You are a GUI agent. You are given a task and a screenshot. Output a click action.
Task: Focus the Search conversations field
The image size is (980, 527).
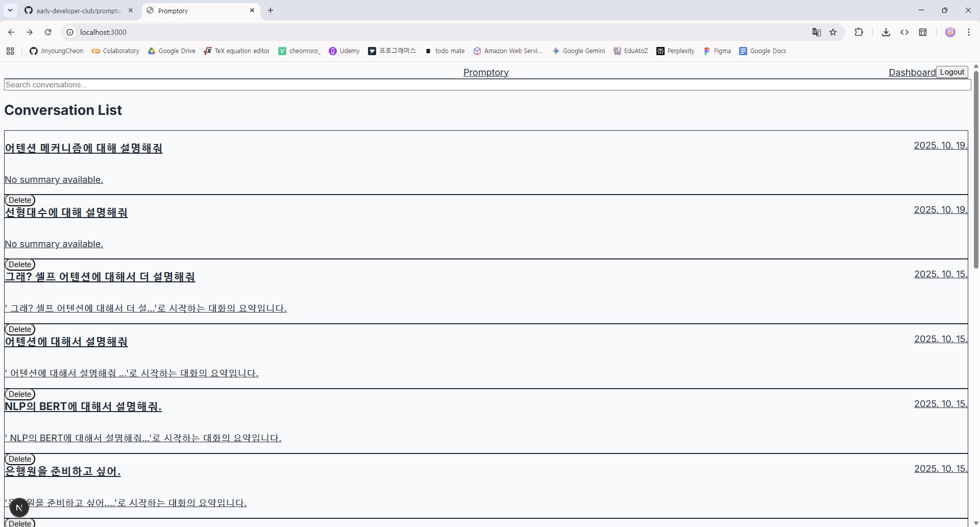tap(487, 85)
